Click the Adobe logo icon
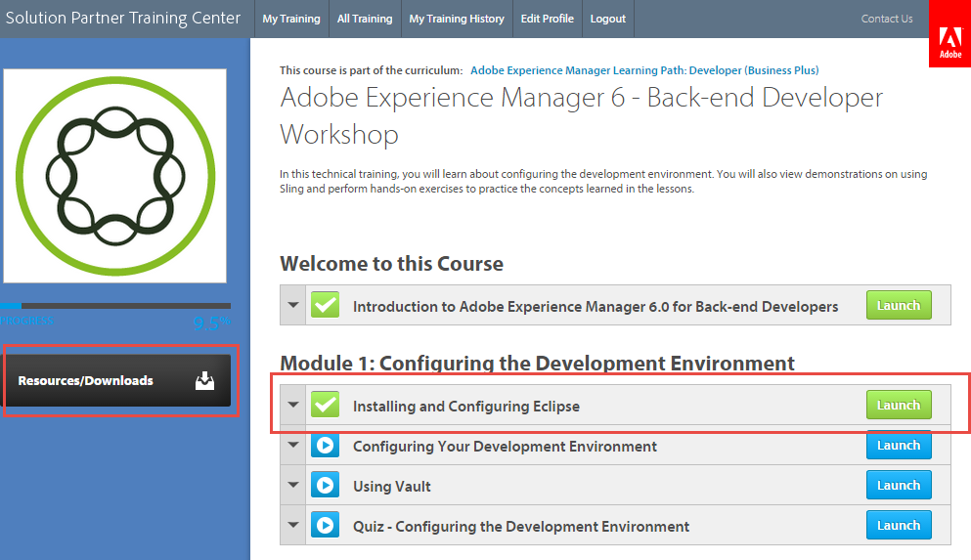The image size is (971, 560). pos(949,40)
